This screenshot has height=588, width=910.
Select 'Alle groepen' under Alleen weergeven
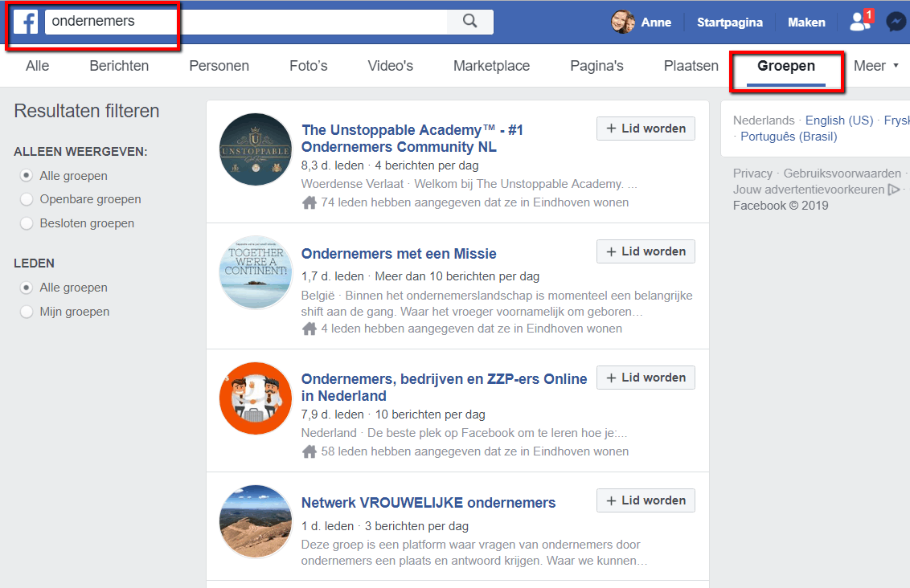pyautogui.click(x=26, y=175)
